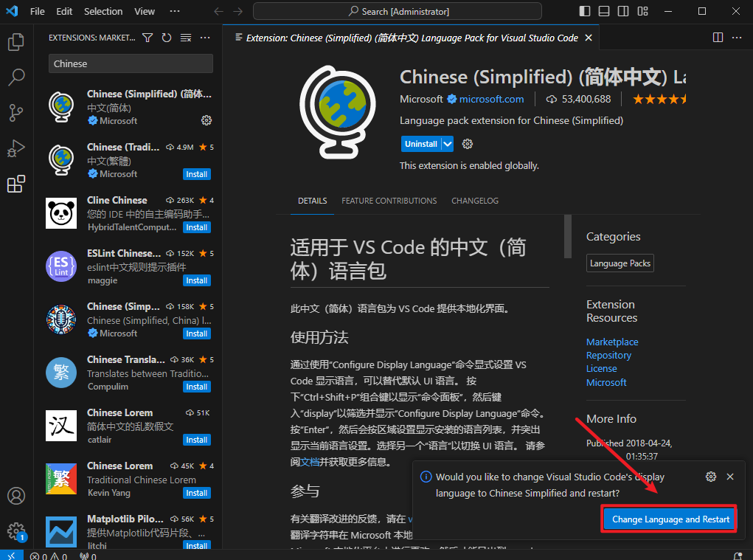The width and height of the screenshot is (753, 560).
Task: Click the ports forwarded status item
Action: pos(88,556)
